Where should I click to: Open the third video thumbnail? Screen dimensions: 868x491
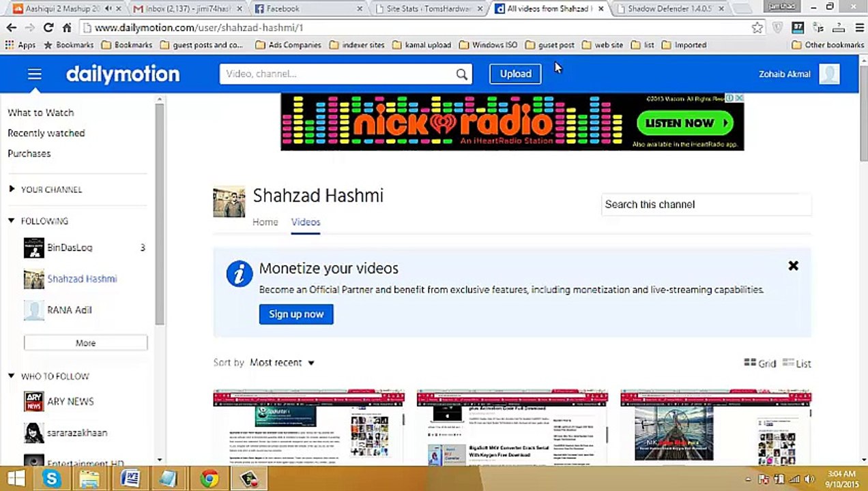pyautogui.click(x=715, y=427)
